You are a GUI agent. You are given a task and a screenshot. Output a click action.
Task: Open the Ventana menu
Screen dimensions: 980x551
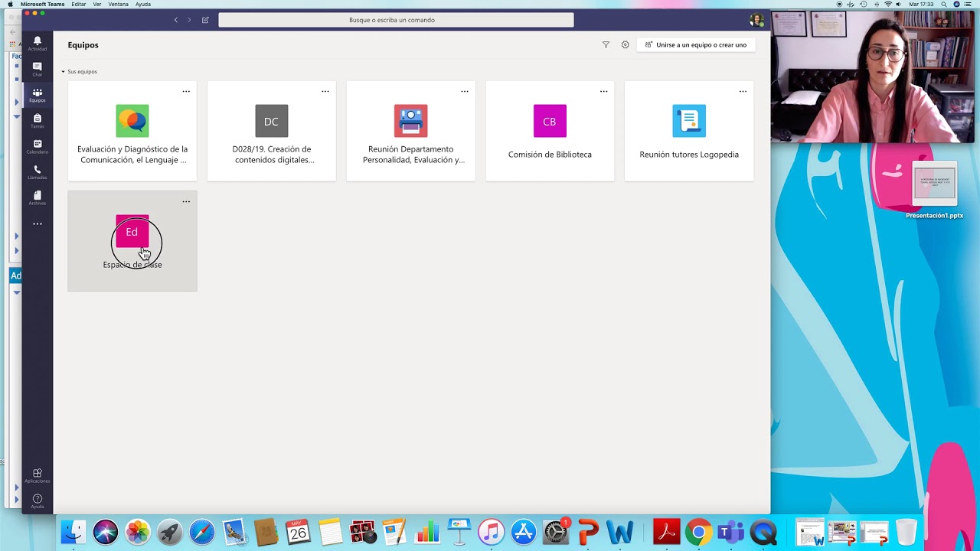click(119, 4)
